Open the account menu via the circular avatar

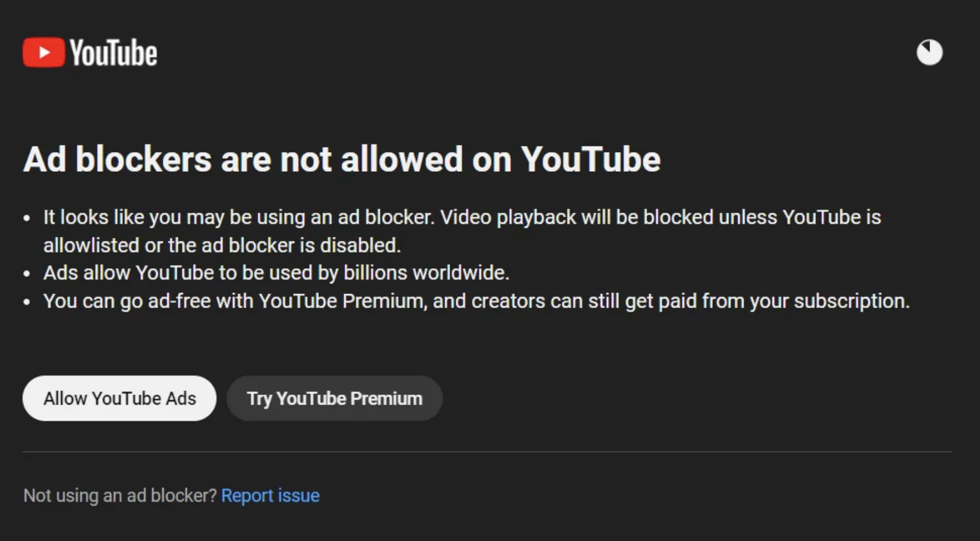pos(930,52)
